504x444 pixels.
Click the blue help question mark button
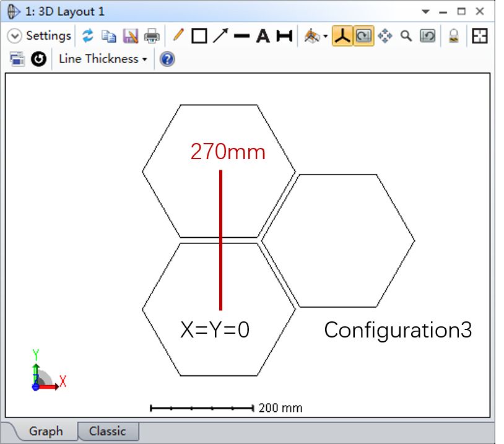(x=167, y=59)
